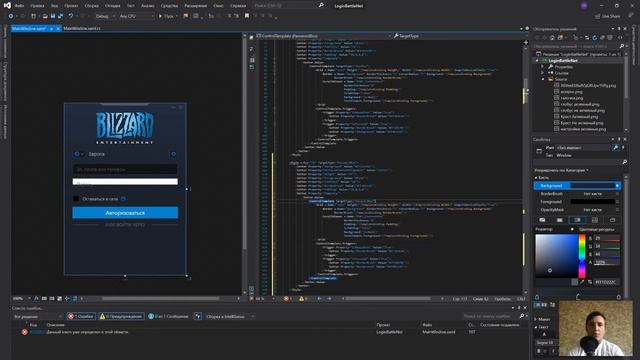Open the Any CPU platform dropdown
This screenshot has height=360, width=640.
pyautogui.click(x=136, y=16)
